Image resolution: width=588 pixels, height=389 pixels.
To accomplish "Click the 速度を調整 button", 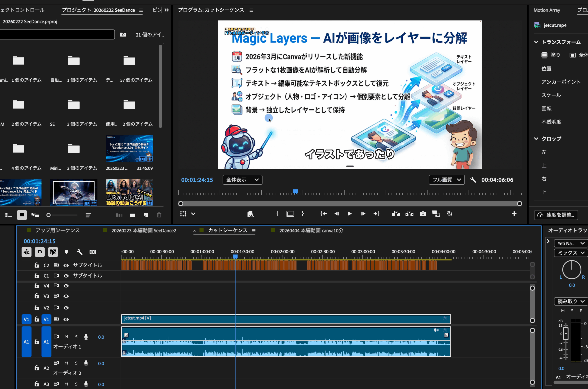I will coord(556,215).
